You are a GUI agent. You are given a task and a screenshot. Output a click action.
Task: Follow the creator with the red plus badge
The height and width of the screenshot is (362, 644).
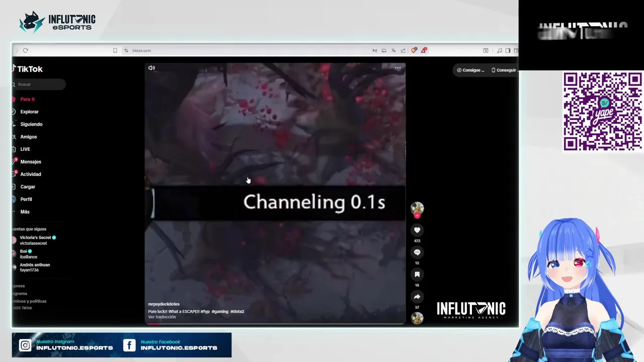click(417, 216)
